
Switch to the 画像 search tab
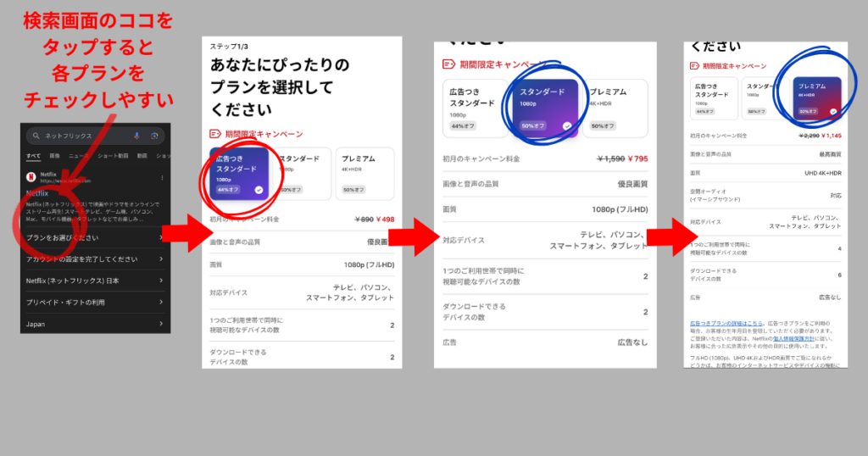(x=54, y=156)
